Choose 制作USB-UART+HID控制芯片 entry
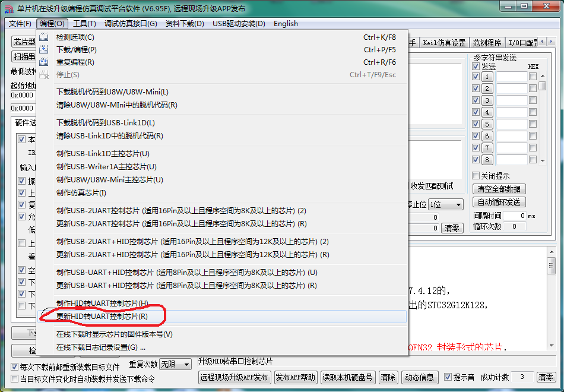 click(x=222, y=273)
